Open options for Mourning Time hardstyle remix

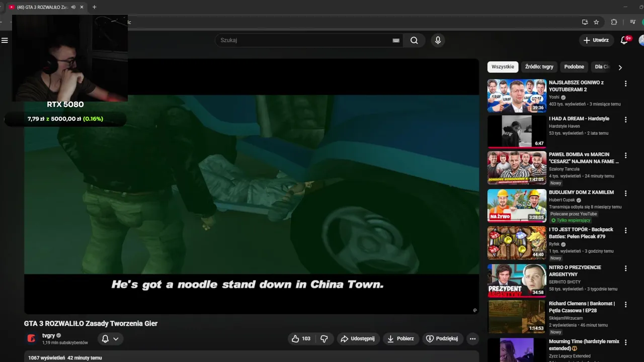pos(625,342)
